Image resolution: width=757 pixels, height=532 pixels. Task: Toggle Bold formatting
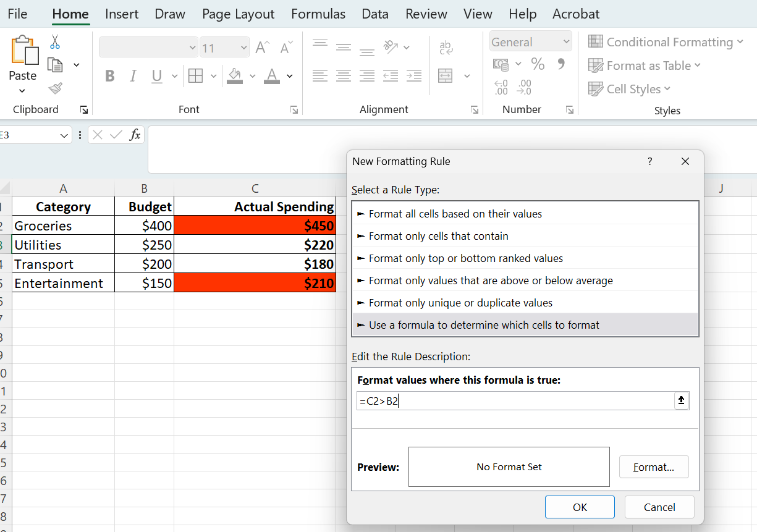[110, 76]
